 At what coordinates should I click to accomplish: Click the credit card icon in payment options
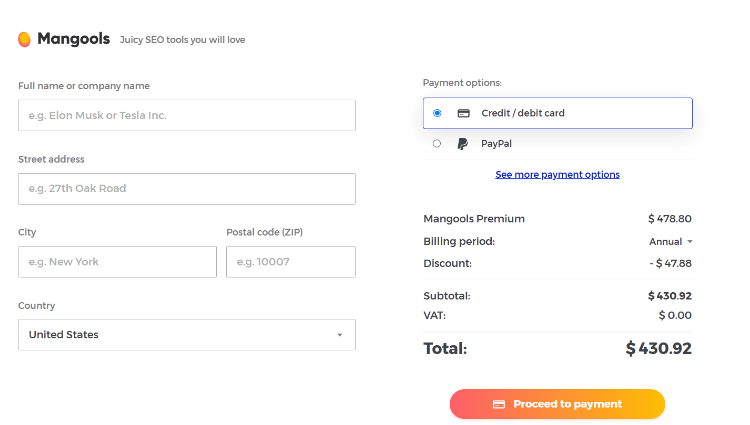pos(463,113)
